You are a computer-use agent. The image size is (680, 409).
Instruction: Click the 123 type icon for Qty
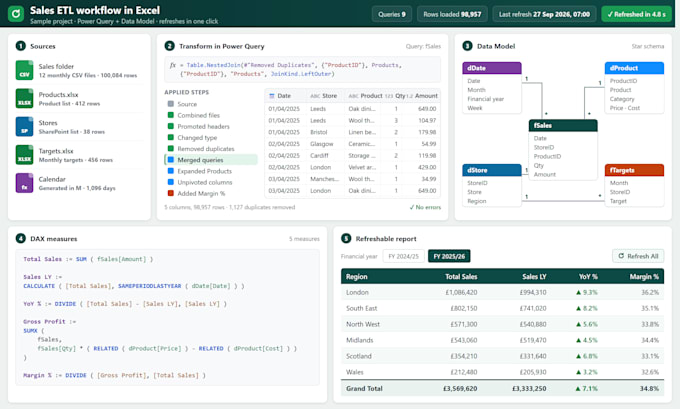click(389, 96)
